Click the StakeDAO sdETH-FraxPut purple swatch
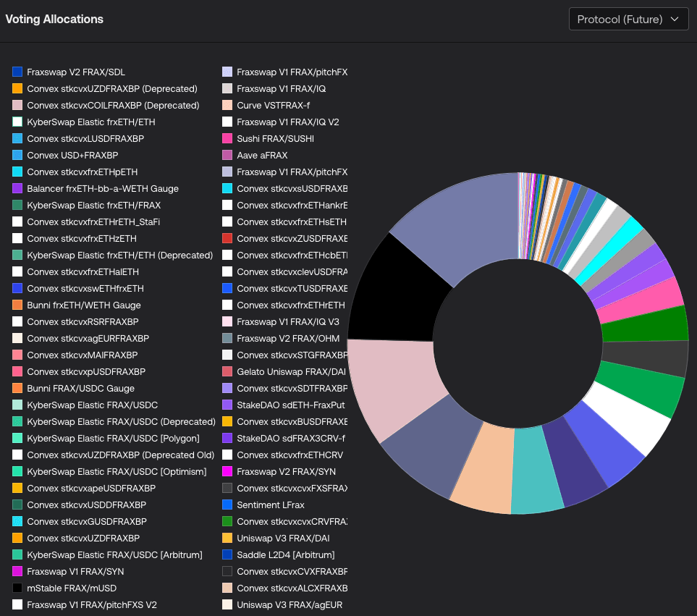The width and height of the screenshot is (697, 616). 227,405
